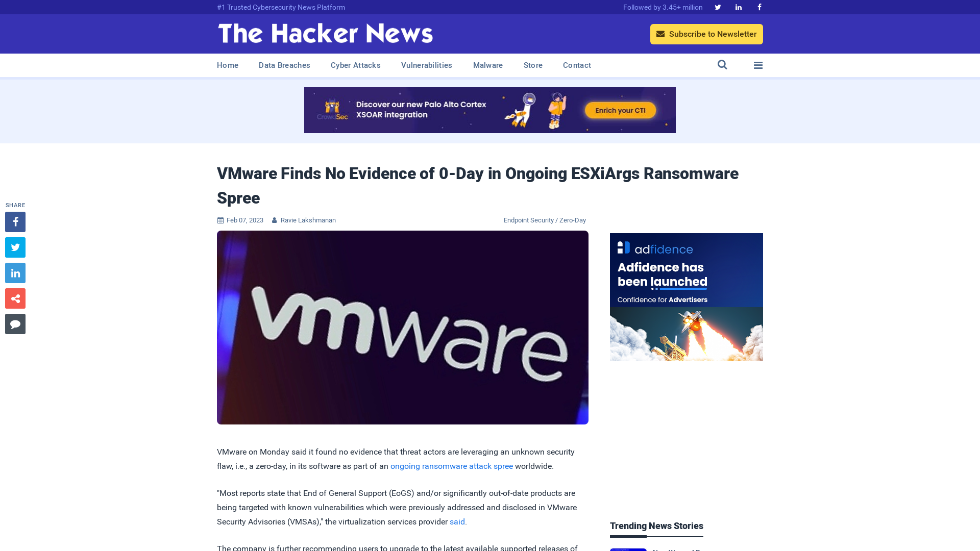Click the LinkedIn header icon
Viewport: 980px width, 551px height.
739,8
